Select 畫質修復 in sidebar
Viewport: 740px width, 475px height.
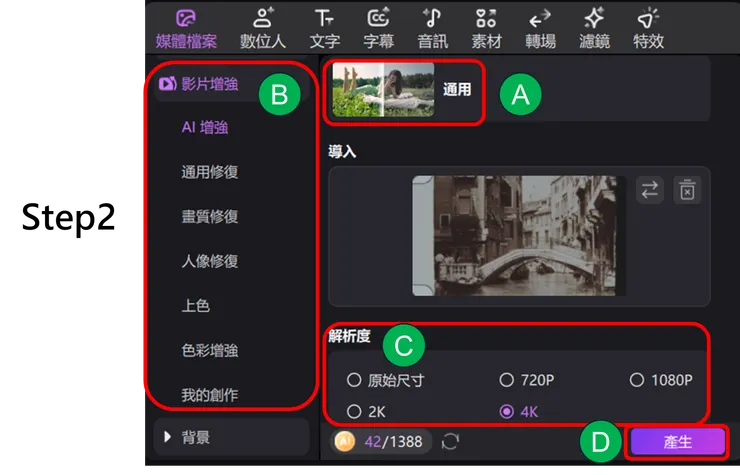click(x=210, y=217)
